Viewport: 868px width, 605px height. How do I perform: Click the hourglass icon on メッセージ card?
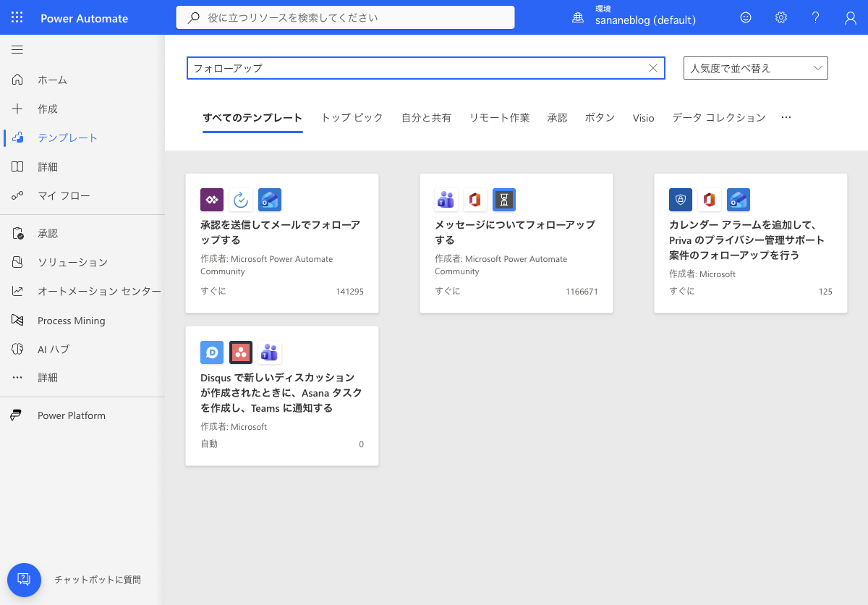click(x=504, y=200)
